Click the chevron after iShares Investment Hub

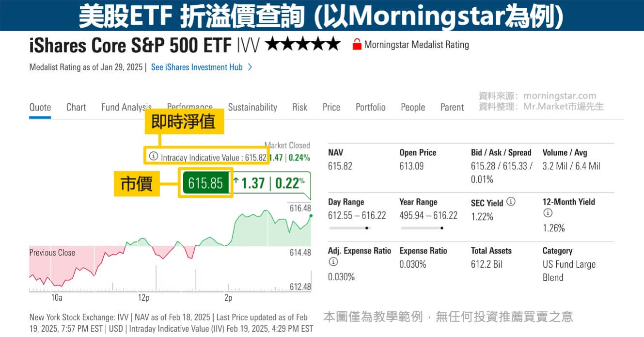tap(250, 67)
